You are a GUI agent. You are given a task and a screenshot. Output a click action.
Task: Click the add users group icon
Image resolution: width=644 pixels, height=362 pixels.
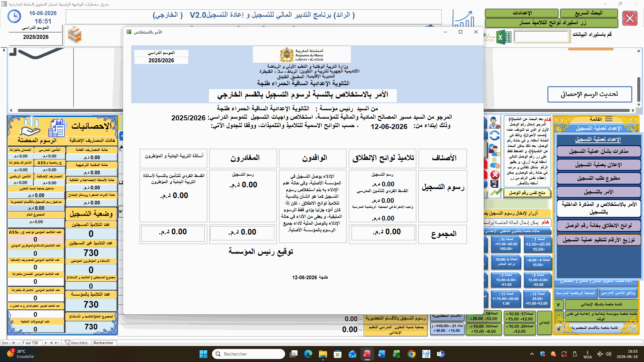point(494,150)
